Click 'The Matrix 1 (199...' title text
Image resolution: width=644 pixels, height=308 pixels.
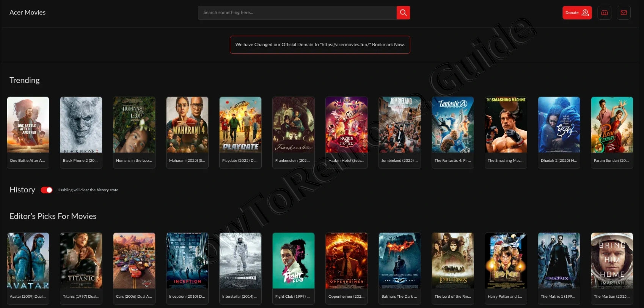(558, 297)
